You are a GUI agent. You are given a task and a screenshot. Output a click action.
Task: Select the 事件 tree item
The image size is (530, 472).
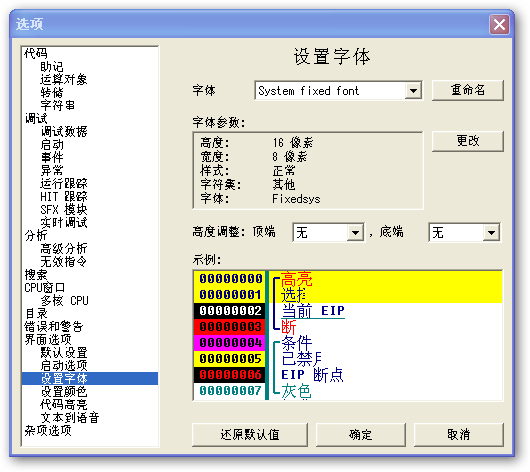(52, 157)
